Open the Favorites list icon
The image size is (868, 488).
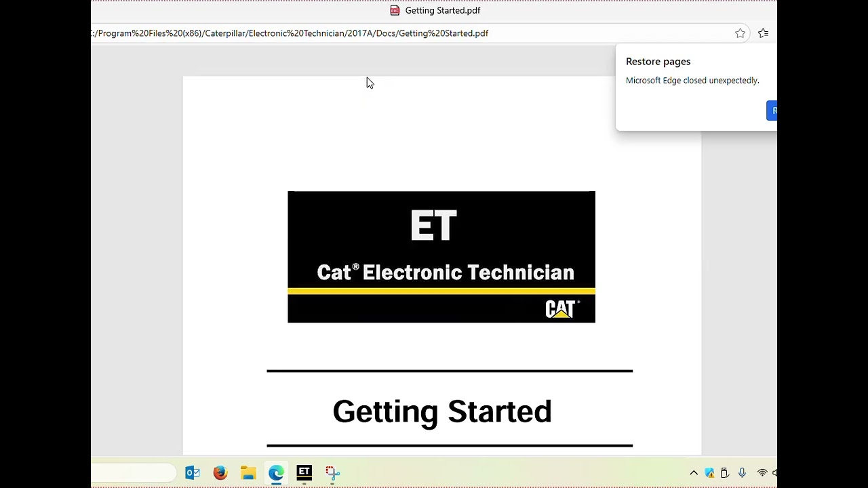(x=763, y=33)
